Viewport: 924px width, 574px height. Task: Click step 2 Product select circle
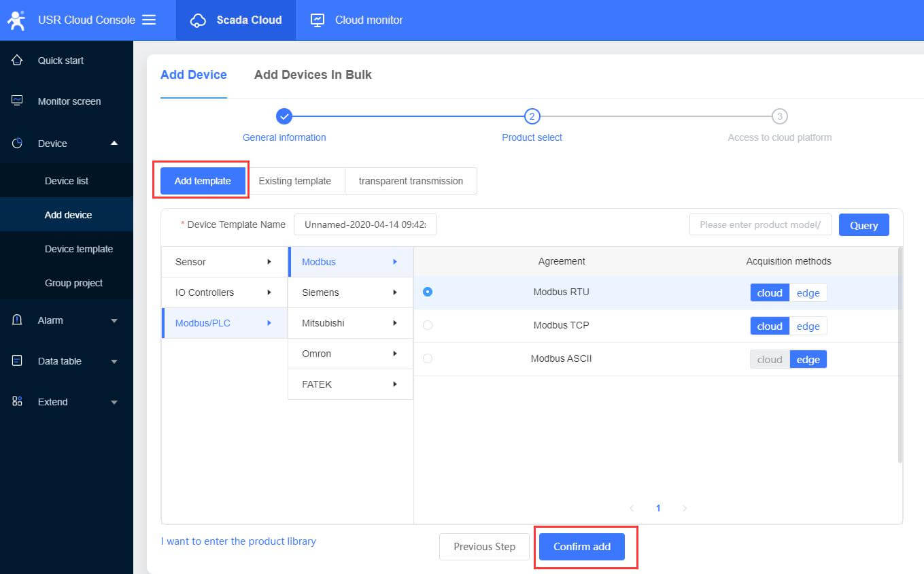(x=532, y=116)
